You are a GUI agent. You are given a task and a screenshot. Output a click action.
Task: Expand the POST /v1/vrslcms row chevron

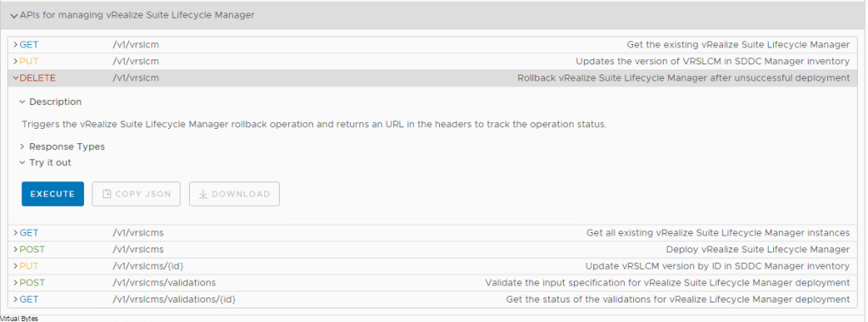click(15, 249)
